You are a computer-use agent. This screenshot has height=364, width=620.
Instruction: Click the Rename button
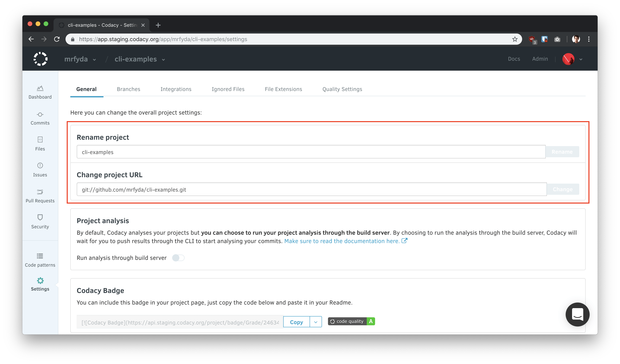click(562, 152)
